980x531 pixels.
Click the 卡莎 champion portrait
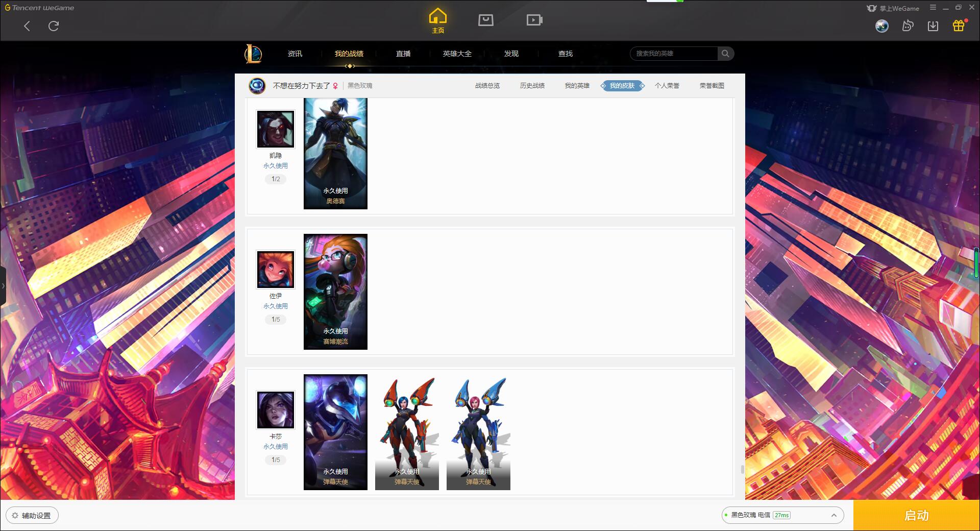276,410
